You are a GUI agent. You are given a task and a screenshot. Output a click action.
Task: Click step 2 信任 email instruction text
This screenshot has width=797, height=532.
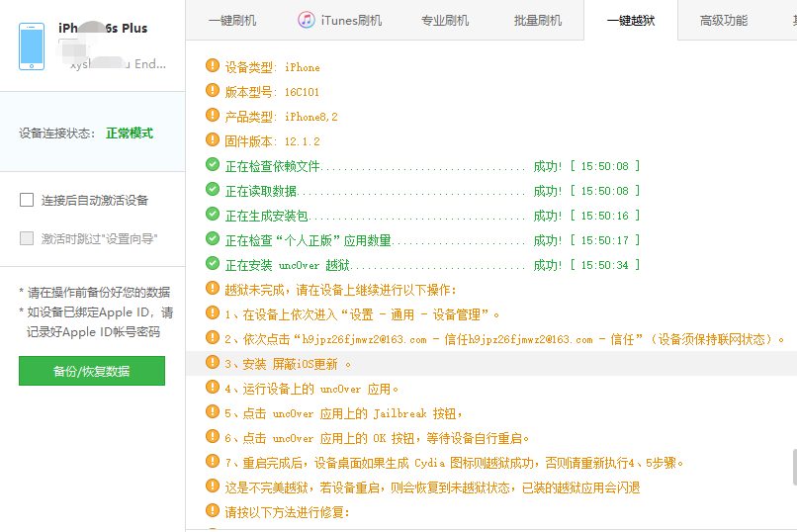(x=504, y=339)
